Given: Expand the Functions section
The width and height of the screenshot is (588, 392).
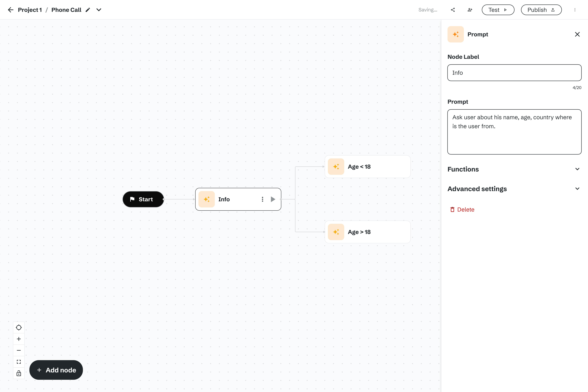Looking at the screenshot, I should pyautogui.click(x=577, y=169).
